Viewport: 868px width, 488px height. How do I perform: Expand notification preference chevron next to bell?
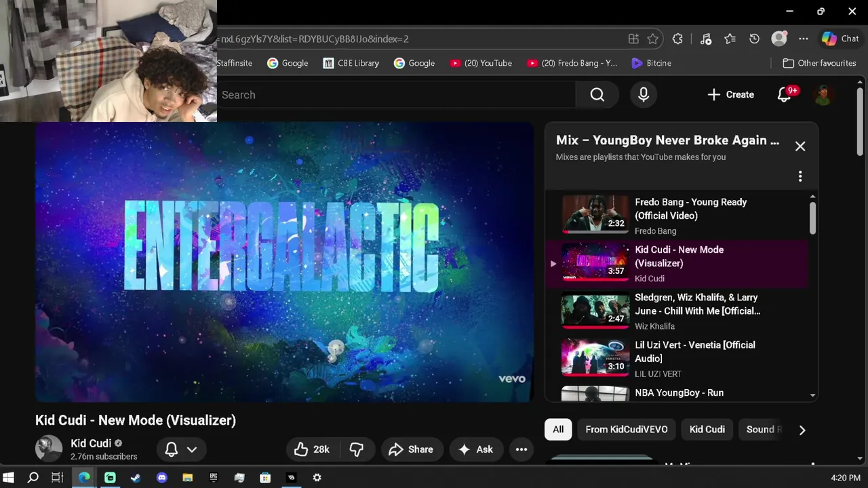(x=192, y=449)
